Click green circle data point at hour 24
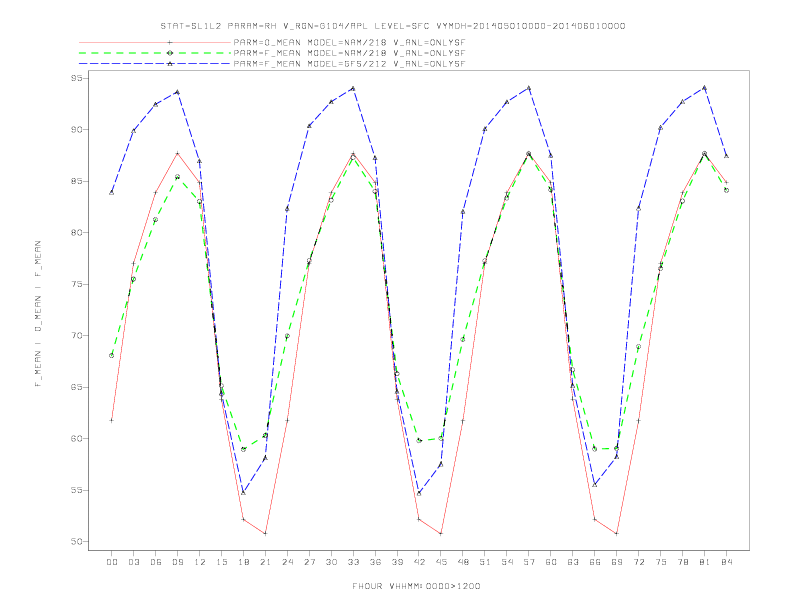Viewport: 792px width, 612px height. tap(287, 336)
